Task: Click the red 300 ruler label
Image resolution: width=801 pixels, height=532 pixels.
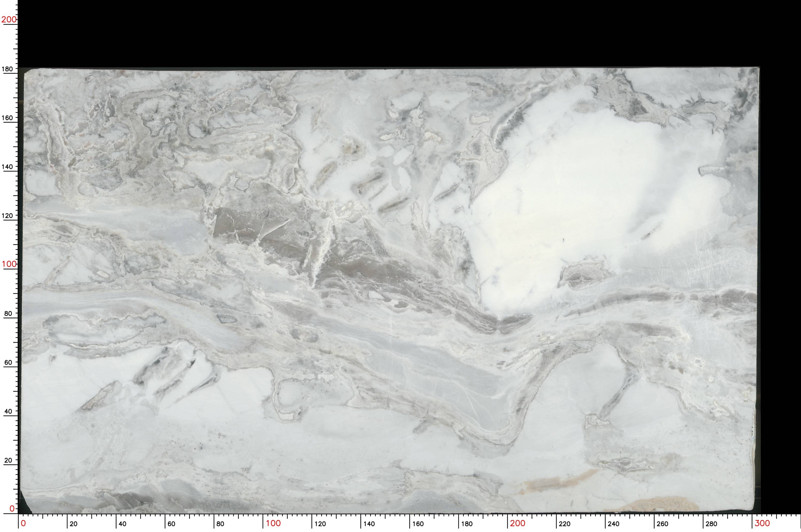Action: tap(762, 523)
